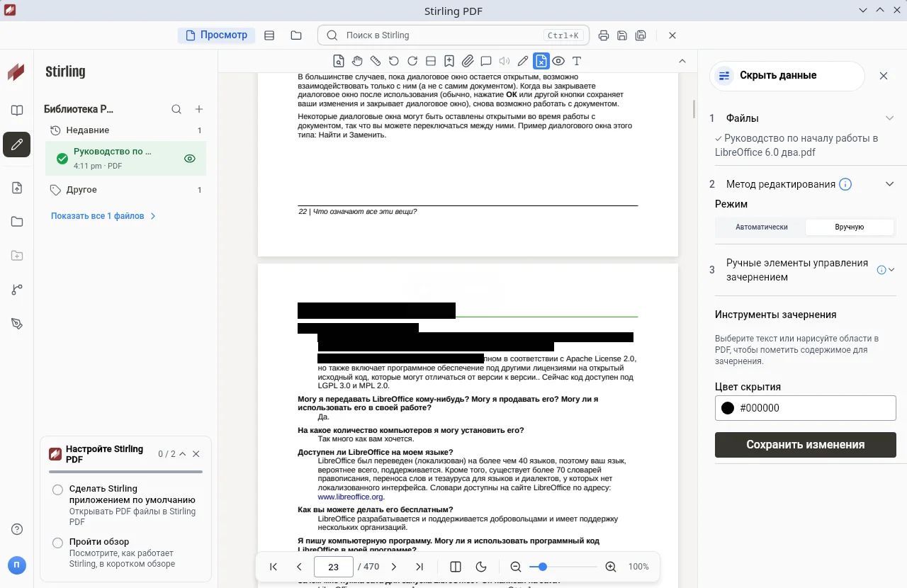
Task: Click the upload file icon in the left rail
Action: pyautogui.click(x=17, y=188)
